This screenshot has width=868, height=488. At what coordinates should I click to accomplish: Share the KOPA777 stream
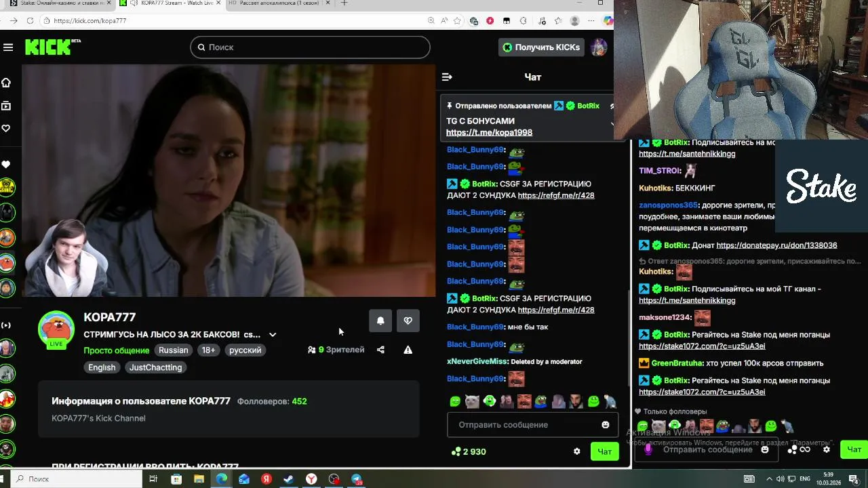coord(380,350)
